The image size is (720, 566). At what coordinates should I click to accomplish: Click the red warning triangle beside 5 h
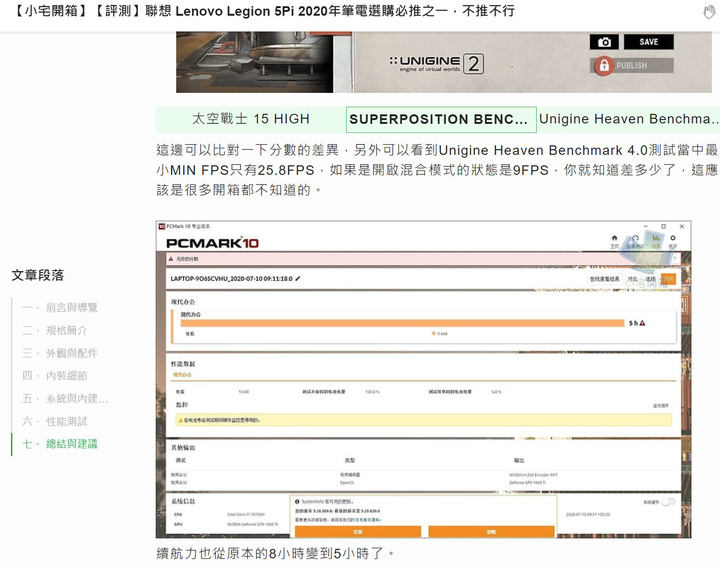point(642,323)
